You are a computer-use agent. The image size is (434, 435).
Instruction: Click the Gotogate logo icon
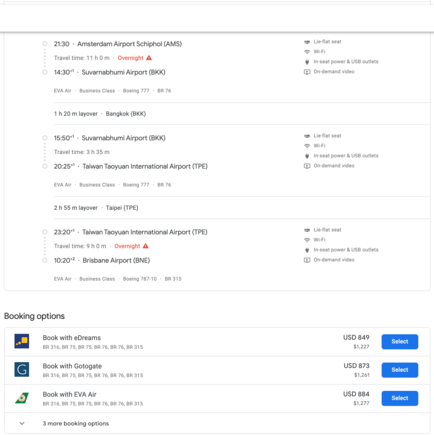pos(22,370)
